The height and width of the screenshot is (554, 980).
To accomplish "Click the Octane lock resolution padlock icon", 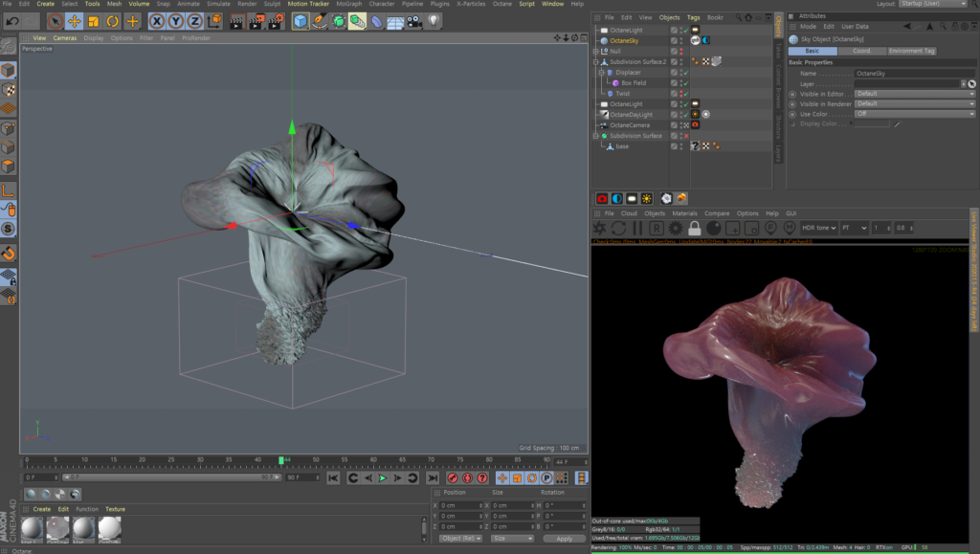I will [693, 228].
